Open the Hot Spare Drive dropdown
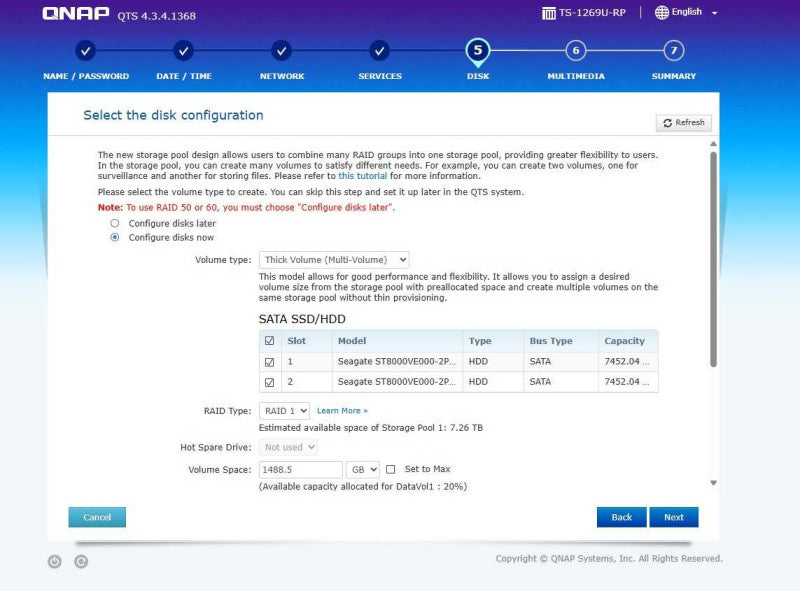This screenshot has width=800, height=591. tap(288, 447)
